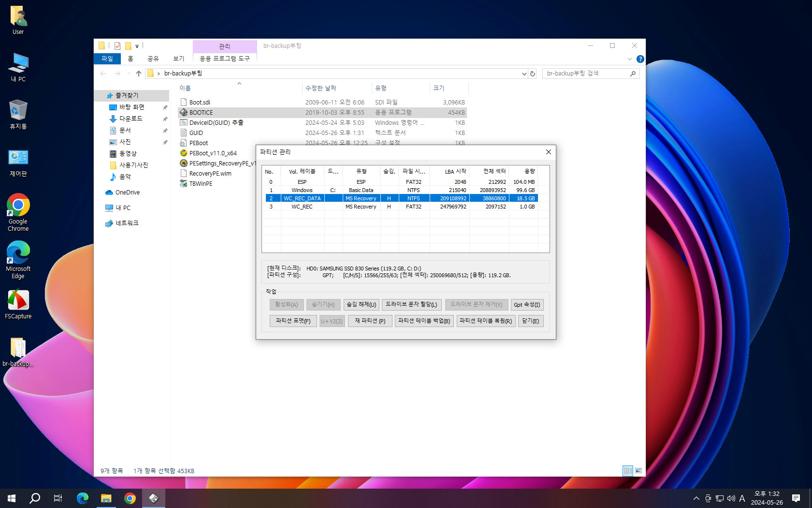Select the PEBoot_v11.0_x64 file
The width and height of the screenshot is (812, 508).
tap(213, 153)
